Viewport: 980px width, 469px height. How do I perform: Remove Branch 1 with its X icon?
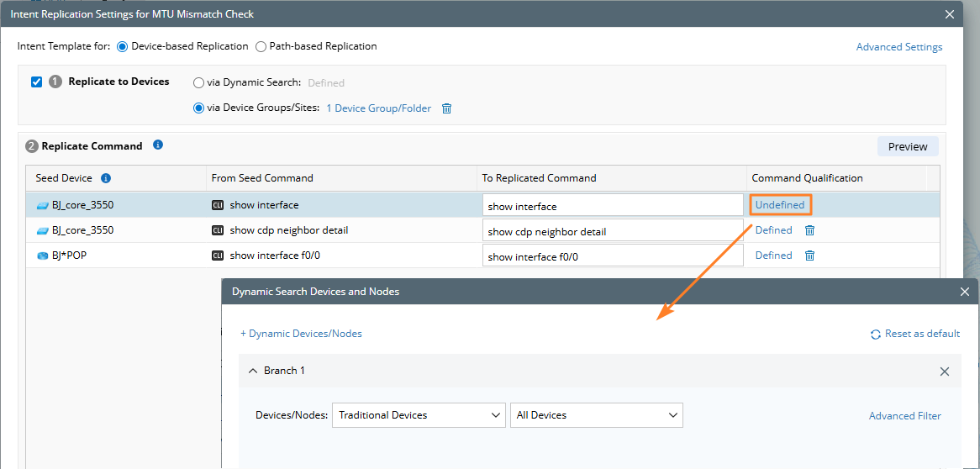point(944,372)
